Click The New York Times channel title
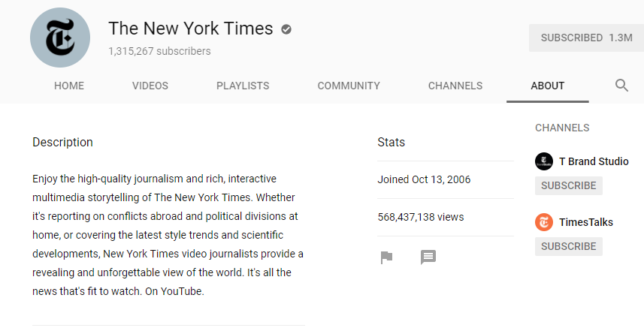Viewport: 644px width, 328px height. [191, 29]
